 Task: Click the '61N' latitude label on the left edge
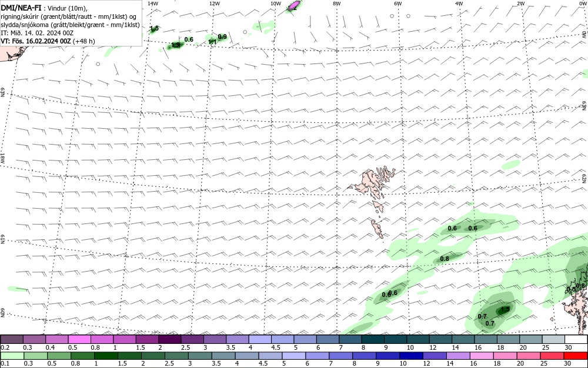2,239
